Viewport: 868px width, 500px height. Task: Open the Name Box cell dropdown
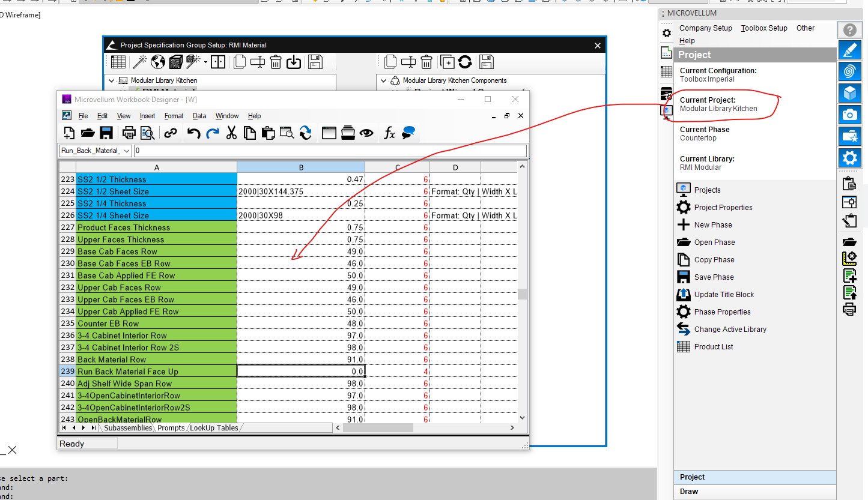(x=126, y=151)
